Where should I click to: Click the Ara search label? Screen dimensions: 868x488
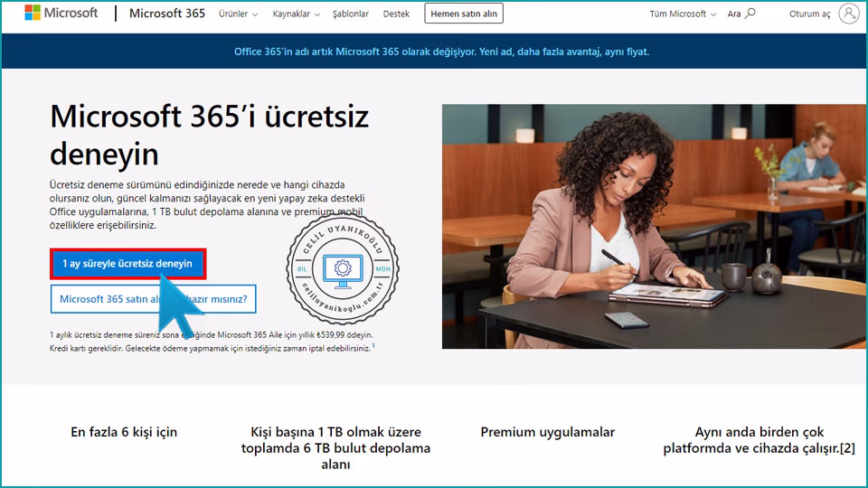(x=734, y=14)
